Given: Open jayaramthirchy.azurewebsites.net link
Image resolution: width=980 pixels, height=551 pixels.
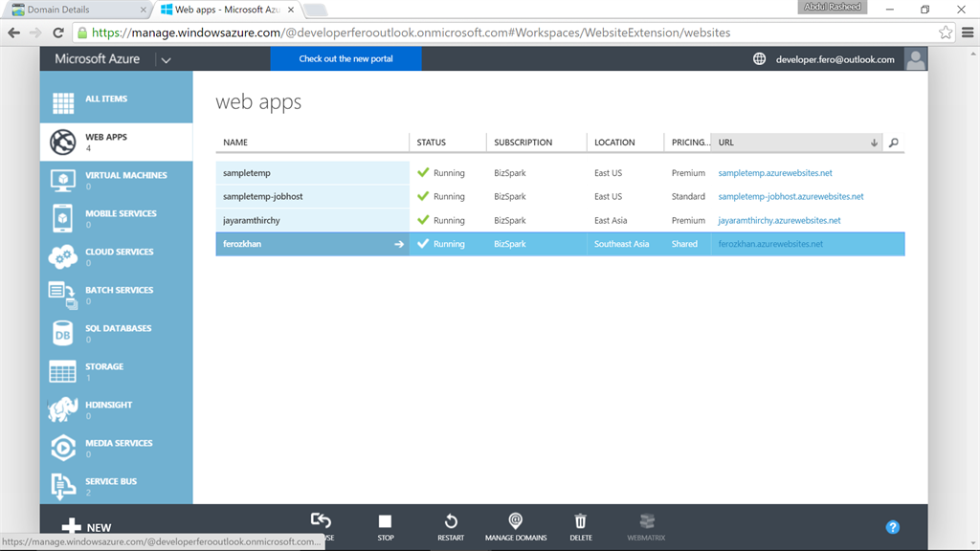Looking at the screenshot, I should (779, 221).
